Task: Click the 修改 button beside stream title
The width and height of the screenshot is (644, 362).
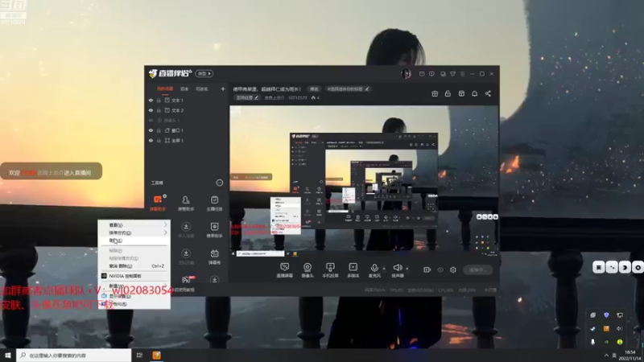Action: tap(314, 88)
